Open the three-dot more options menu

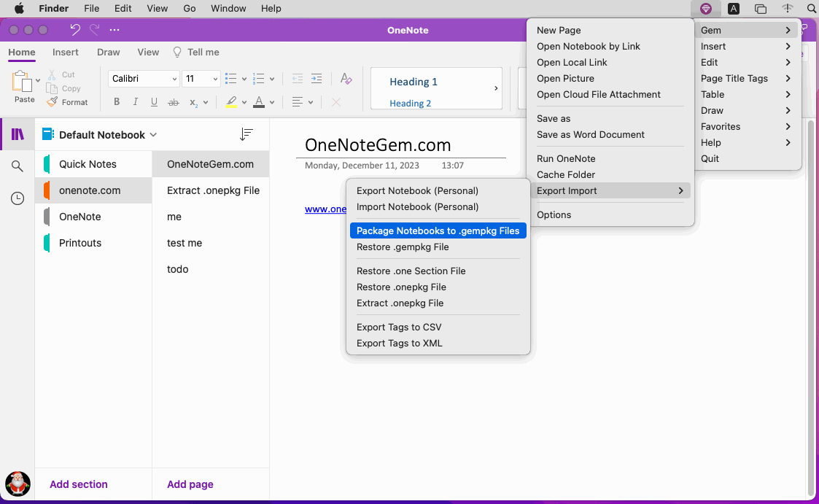click(x=114, y=30)
